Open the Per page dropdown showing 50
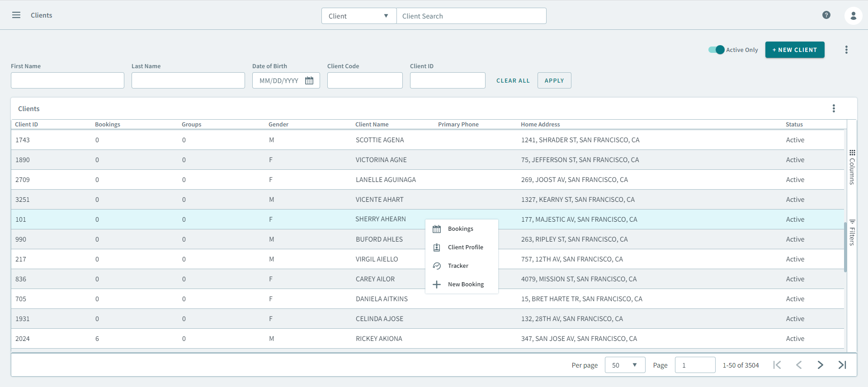The image size is (868, 387). tap(625, 365)
